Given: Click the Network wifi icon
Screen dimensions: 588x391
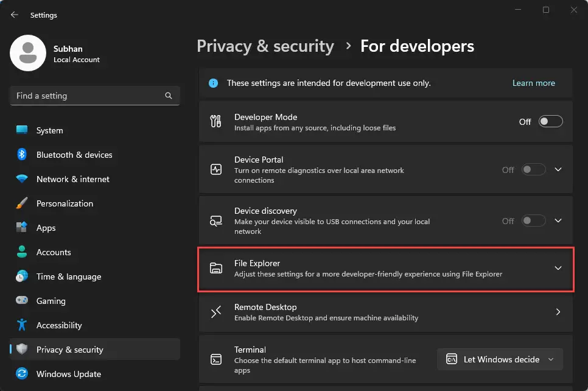Looking at the screenshot, I should (x=22, y=179).
